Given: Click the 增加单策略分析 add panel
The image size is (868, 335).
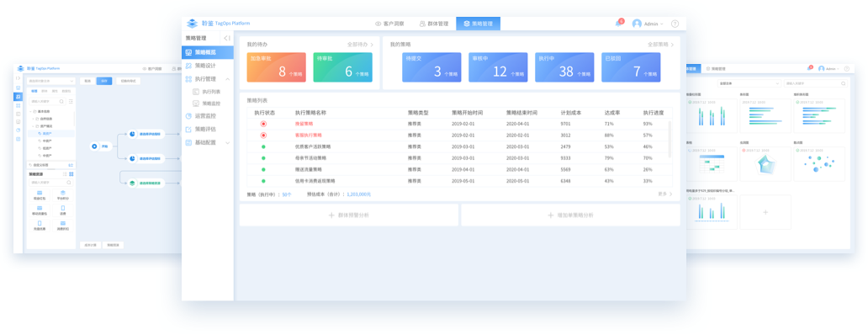Looking at the screenshot, I should [x=570, y=215].
